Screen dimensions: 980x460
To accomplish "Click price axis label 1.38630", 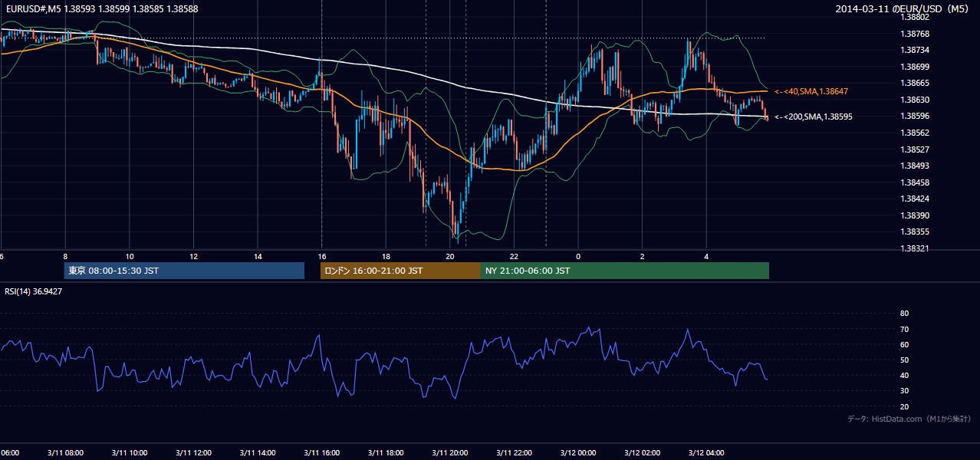I will (915, 100).
